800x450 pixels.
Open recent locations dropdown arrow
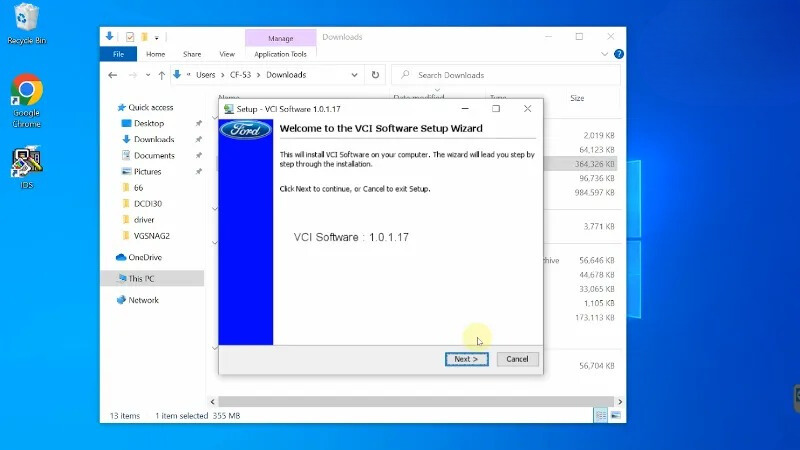(148, 75)
